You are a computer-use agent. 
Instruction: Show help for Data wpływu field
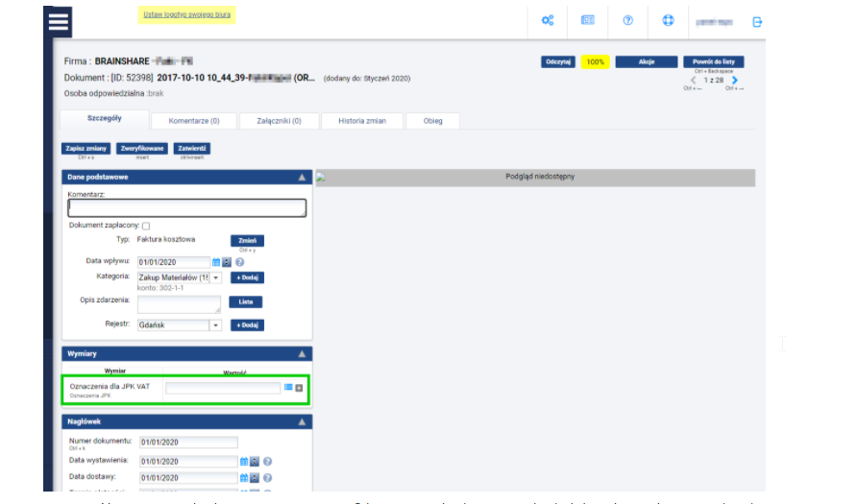(x=239, y=262)
